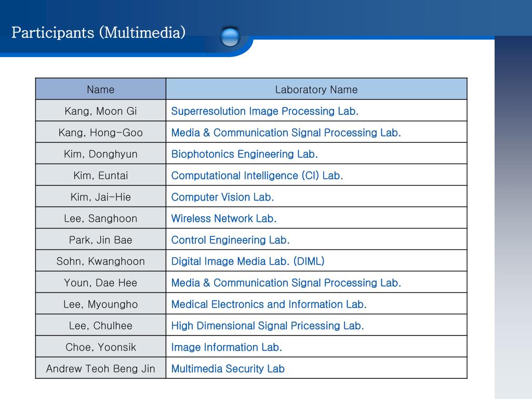The image size is (532, 399).
Task: Select the name cell Kang, Moon Gi
Action: pyautogui.click(x=101, y=111)
